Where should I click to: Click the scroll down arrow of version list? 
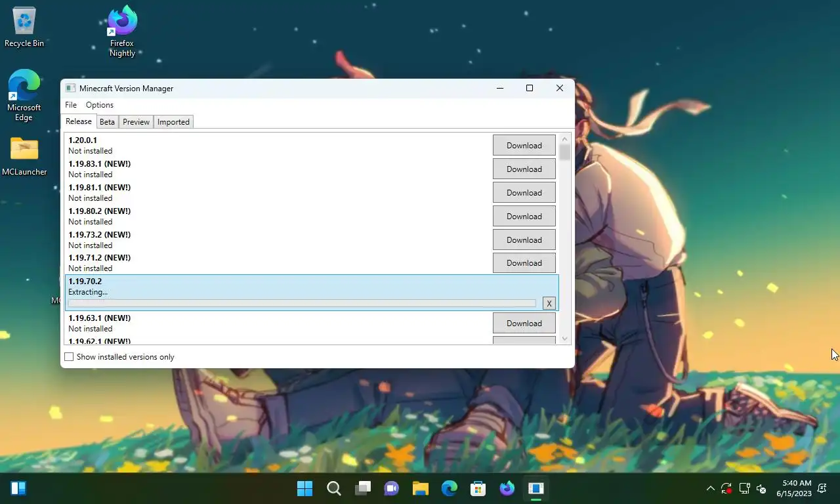pyautogui.click(x=565, y=339)
